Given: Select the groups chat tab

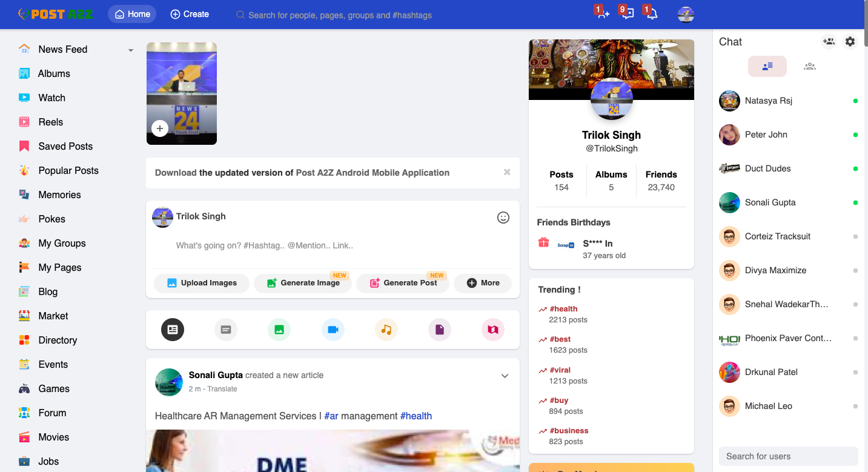Looking at the screenshot, I should coord(810,66).
